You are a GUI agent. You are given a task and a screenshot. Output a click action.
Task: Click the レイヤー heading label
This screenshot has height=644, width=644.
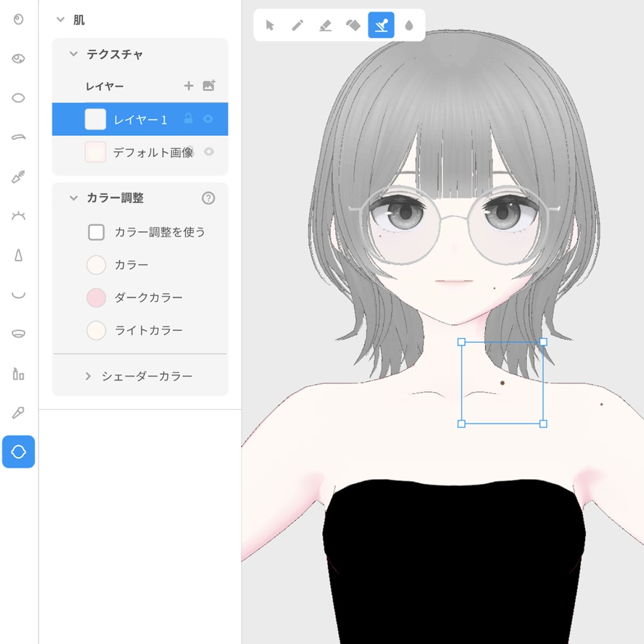pos(104,87)
